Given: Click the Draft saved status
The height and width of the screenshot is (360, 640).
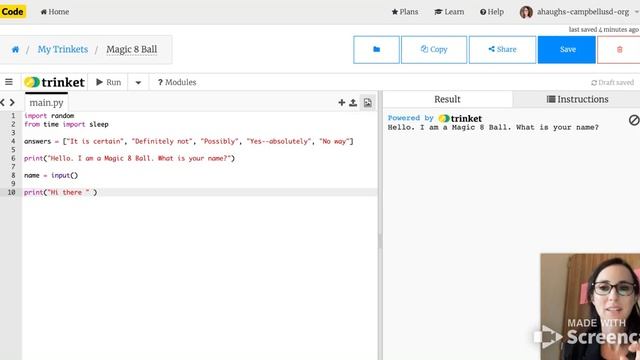Looking at the screenshot, I should point(612,82).
